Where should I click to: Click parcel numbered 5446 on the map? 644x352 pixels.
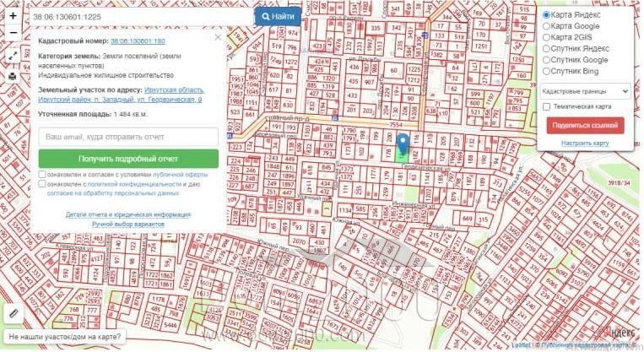pyautogui.click(x=170, y=325)
